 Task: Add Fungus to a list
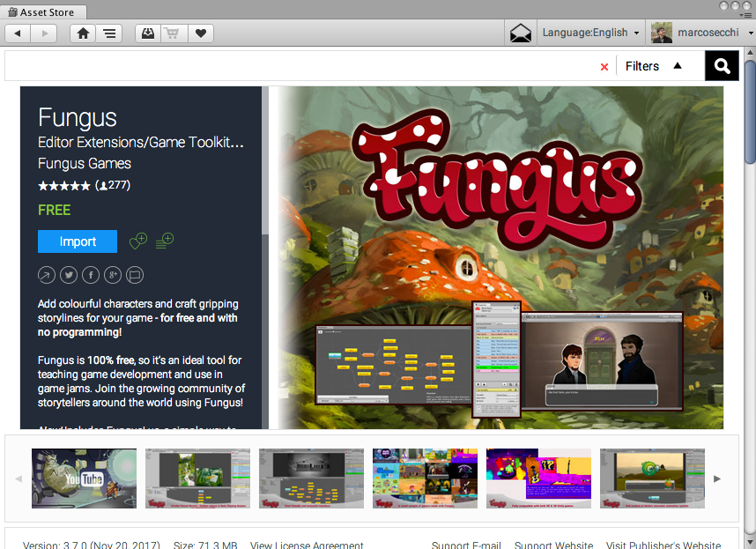165,241
